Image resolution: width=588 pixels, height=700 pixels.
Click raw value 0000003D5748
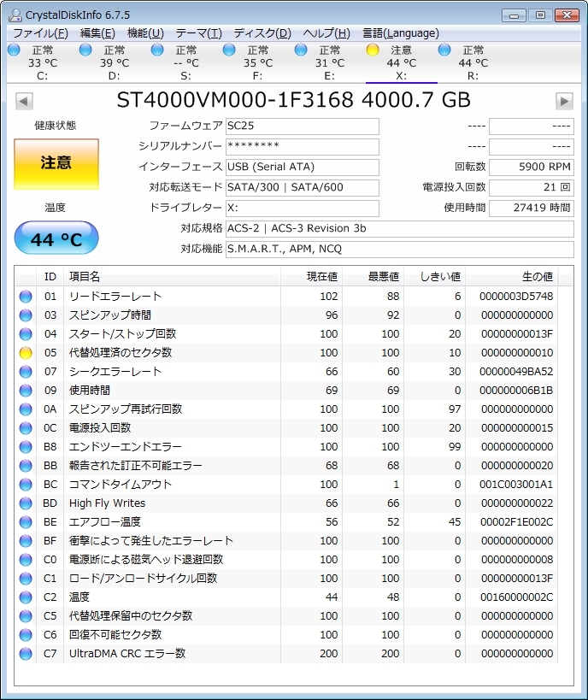(516, 297)
